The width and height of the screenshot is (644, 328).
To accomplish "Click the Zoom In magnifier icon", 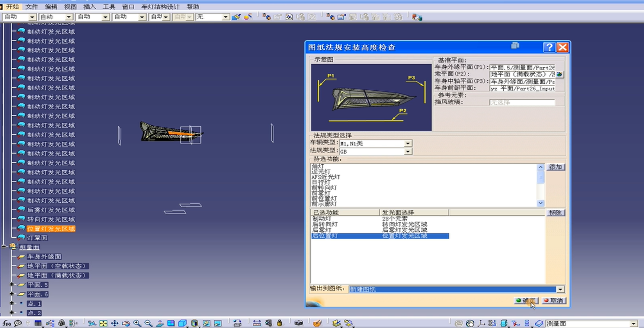I will [137, 323].
